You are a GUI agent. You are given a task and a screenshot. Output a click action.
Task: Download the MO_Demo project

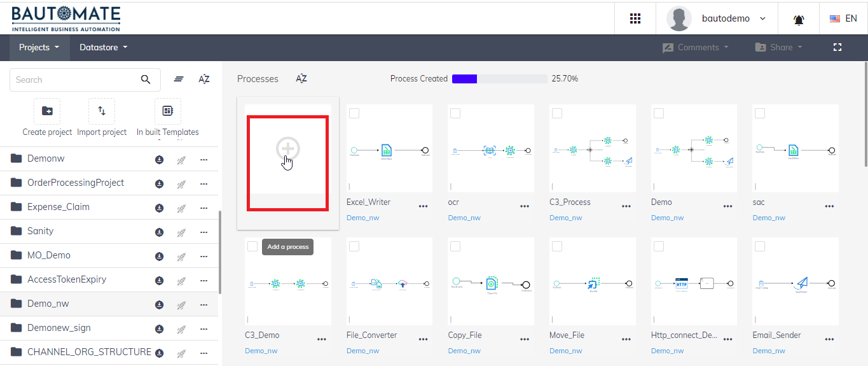[x=160, y=256]
